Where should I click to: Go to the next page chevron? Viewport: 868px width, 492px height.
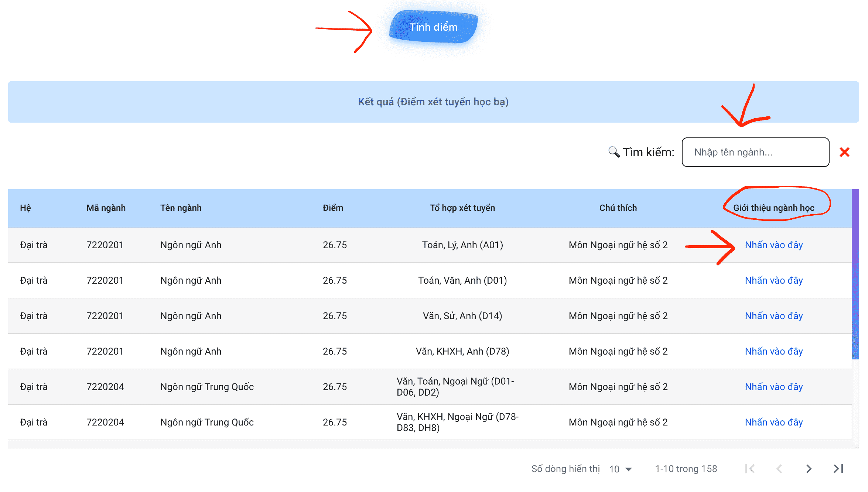pos(809,469)
